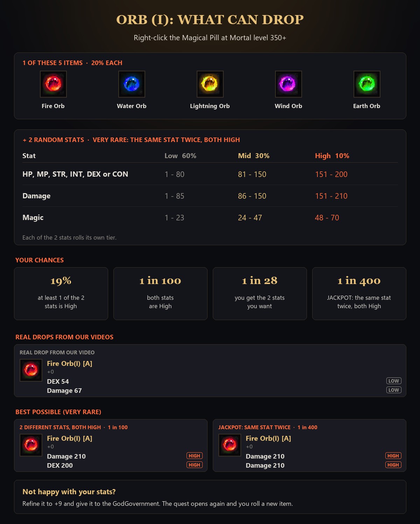Click 'HP, MP, STR, INT, DEX or CON' row label
This screenshot has width=420, height=524.
75,174
